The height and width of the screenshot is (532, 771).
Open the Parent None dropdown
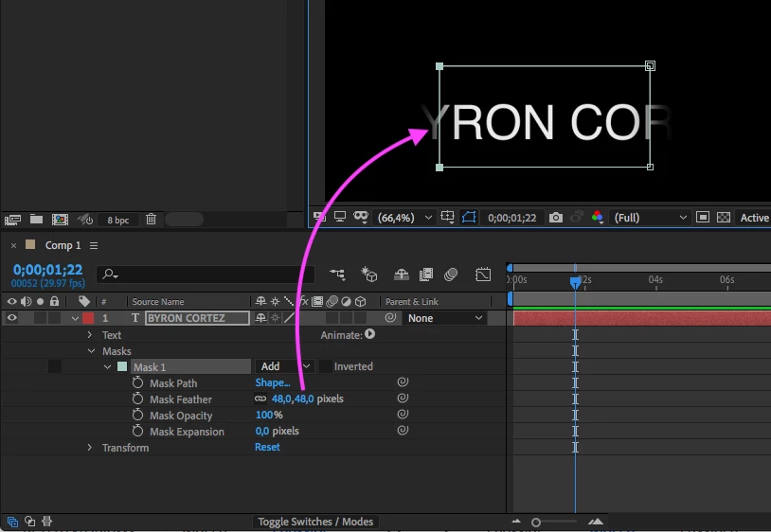[x=444, y=318]
